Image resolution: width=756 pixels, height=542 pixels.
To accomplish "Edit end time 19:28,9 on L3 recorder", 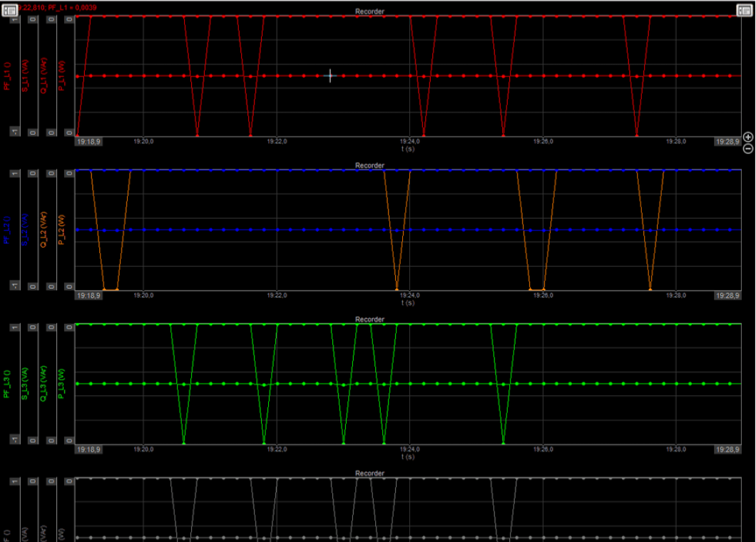I will [727, 449].
